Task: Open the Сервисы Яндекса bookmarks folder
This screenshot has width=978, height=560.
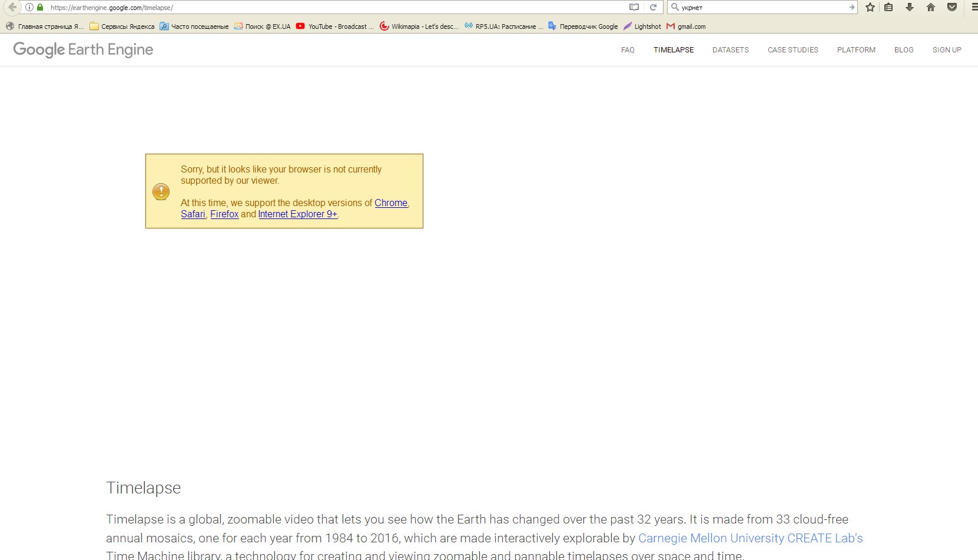Action: [122, 26]
